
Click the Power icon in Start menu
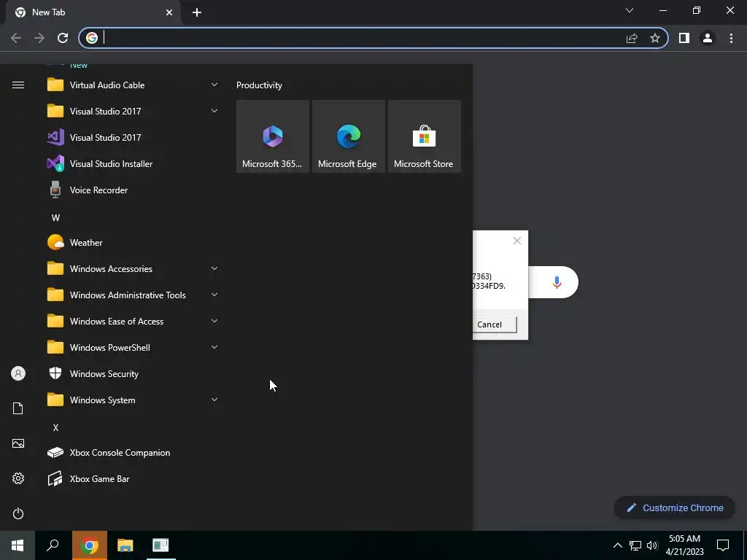(18, 513)
